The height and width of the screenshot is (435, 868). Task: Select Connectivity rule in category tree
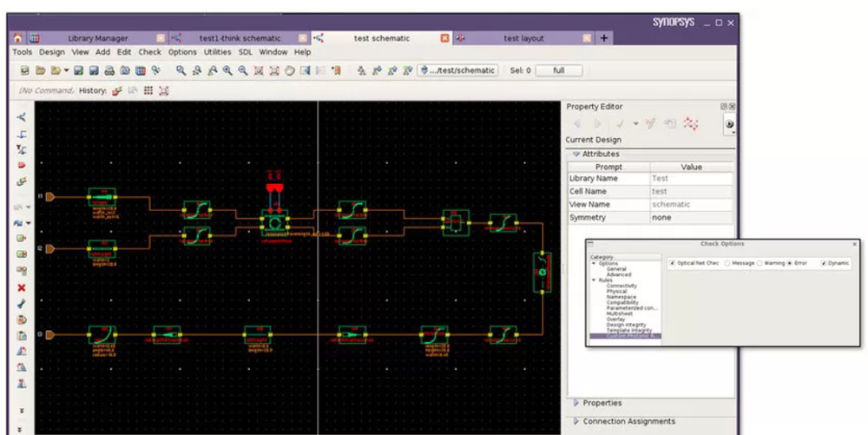pos(621,286)
